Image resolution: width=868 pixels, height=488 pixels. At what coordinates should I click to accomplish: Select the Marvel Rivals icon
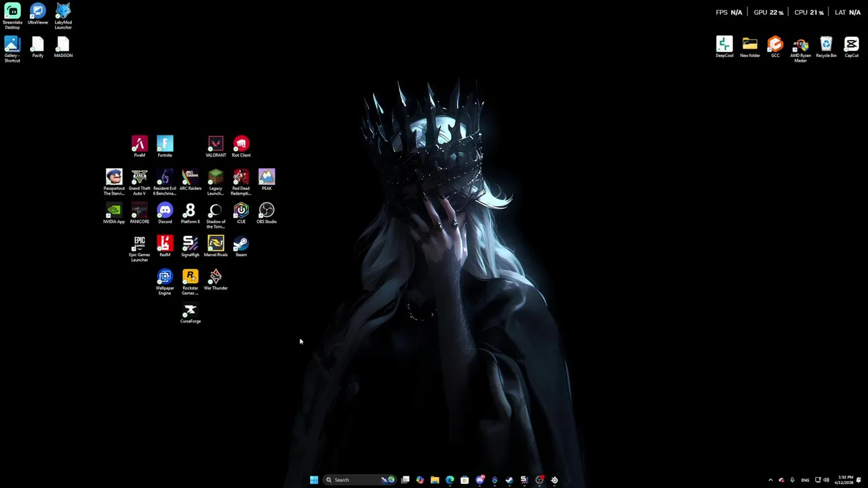216,247
